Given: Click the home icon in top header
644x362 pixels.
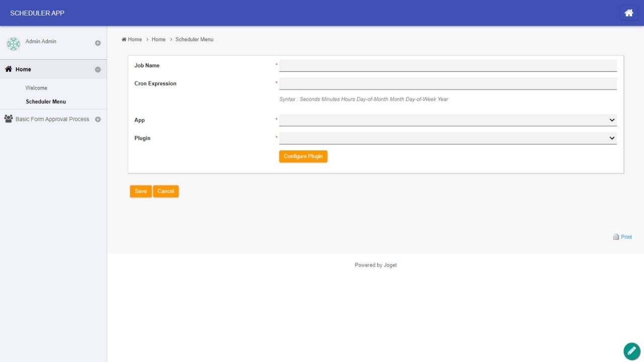Looking at the screenshot, I should point(628,13).
